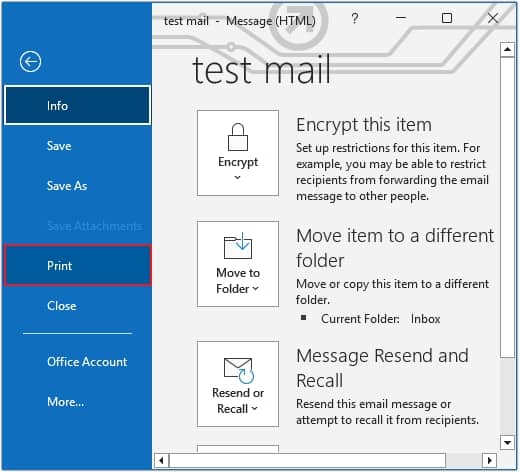Click the 'Encrypt this item' heading

tap(364, 125)
